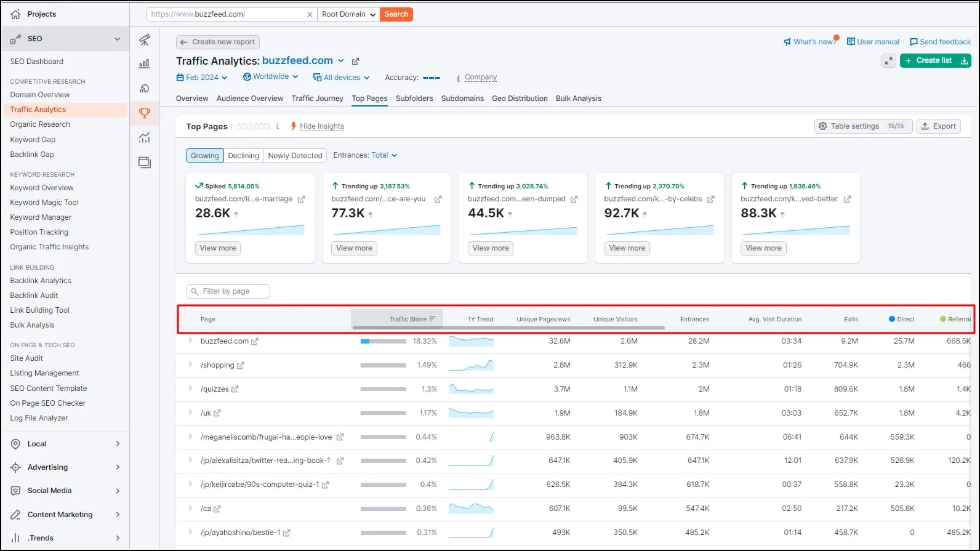Open external link for by-celebs insight card
The width and height of the screenshot is (980, 551).
coord(710,199)
